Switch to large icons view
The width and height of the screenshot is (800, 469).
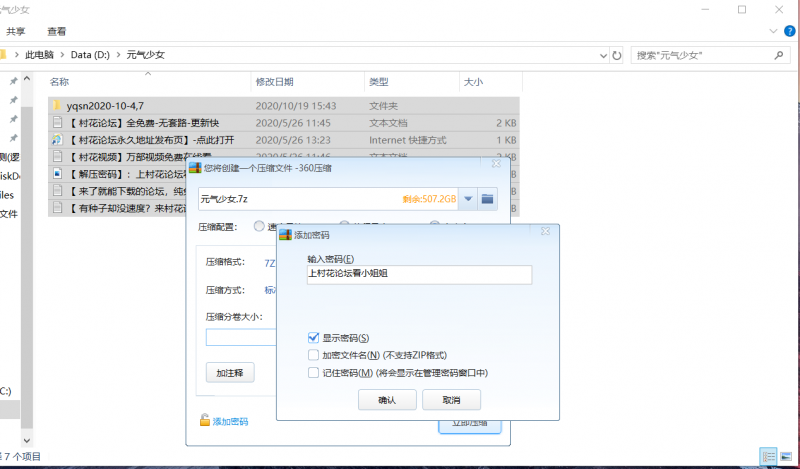coord(786,456)
